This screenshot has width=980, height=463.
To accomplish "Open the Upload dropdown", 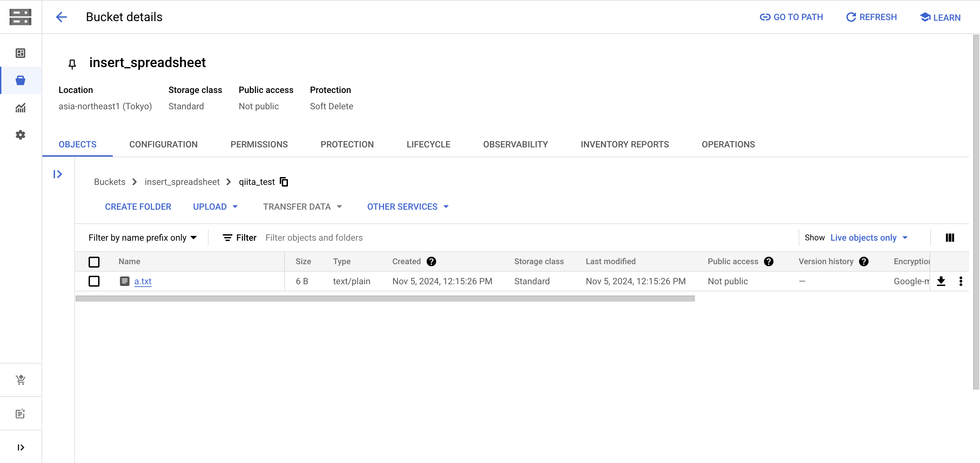I will pyautogui.click(x=215, y=206).
